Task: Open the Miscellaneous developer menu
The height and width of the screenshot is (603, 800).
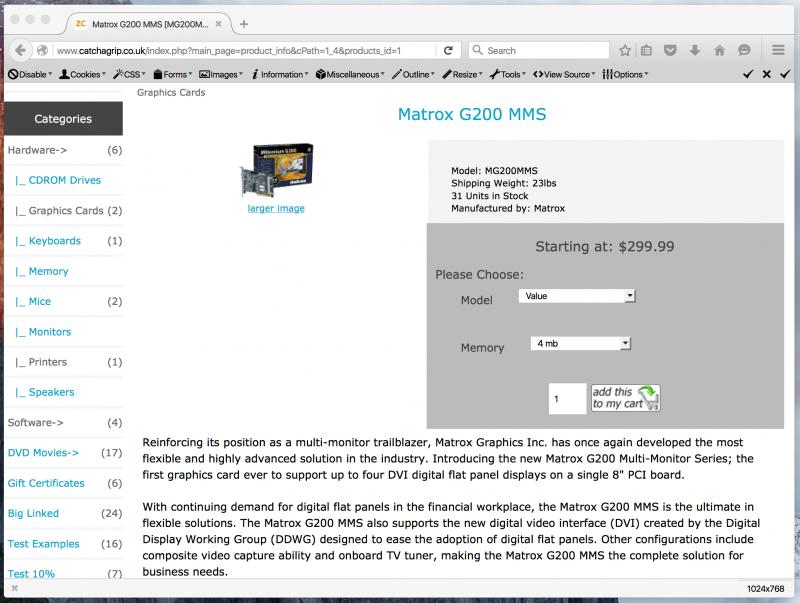Action: tap(350, 74)
